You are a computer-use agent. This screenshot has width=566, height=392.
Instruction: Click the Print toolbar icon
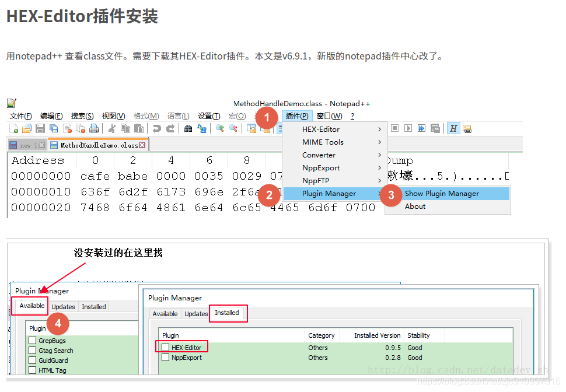tap(94, 128)
